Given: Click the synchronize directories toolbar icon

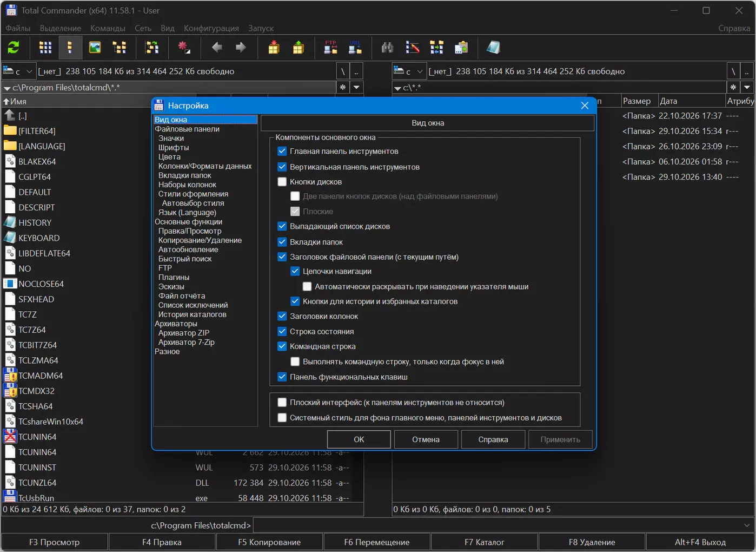Looking at the screenshot, I should tap(437, 48).
